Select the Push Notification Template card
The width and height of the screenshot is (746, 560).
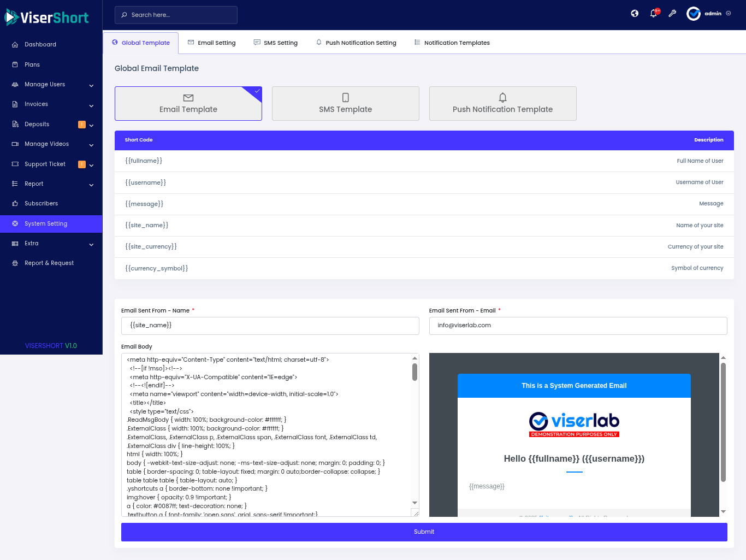tap(502, 103)
